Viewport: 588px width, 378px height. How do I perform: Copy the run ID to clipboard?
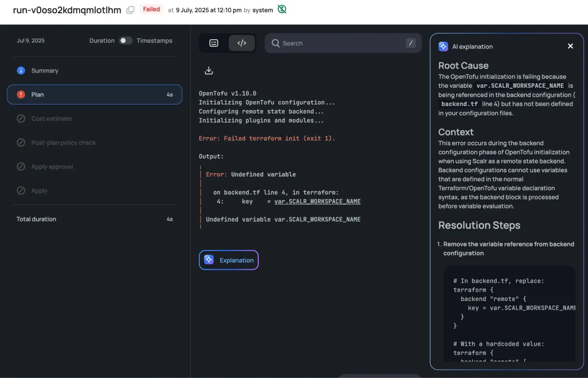pos(129,9)
